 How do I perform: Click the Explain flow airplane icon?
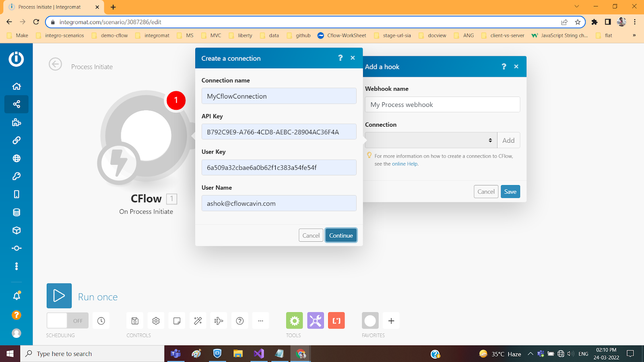pyautogui.click(x=219, y=321)
